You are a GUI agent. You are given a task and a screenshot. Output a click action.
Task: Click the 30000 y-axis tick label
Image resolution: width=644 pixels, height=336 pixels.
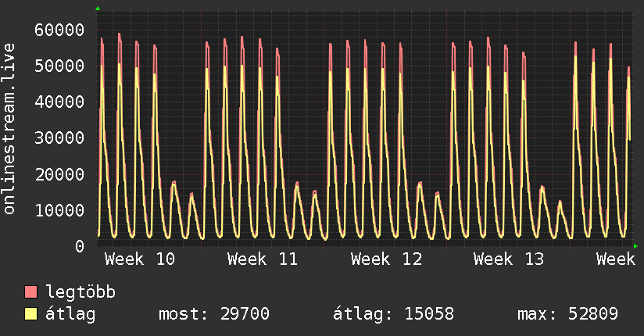point(59,138)
